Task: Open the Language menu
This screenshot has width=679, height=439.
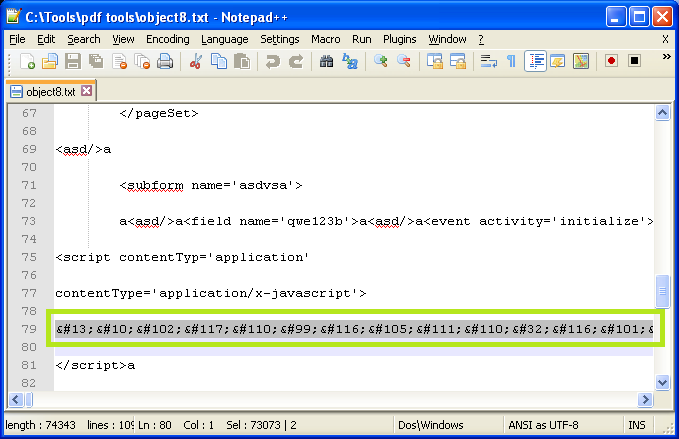Action: (225, 39)
